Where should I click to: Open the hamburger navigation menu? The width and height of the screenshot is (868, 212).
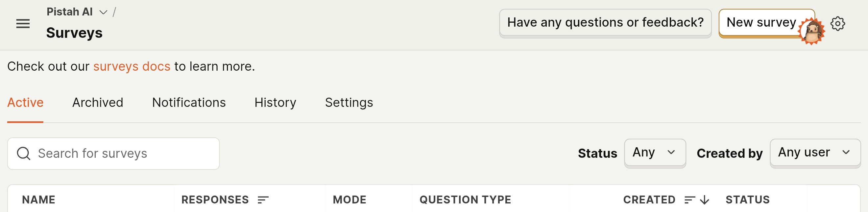[23, 24]
